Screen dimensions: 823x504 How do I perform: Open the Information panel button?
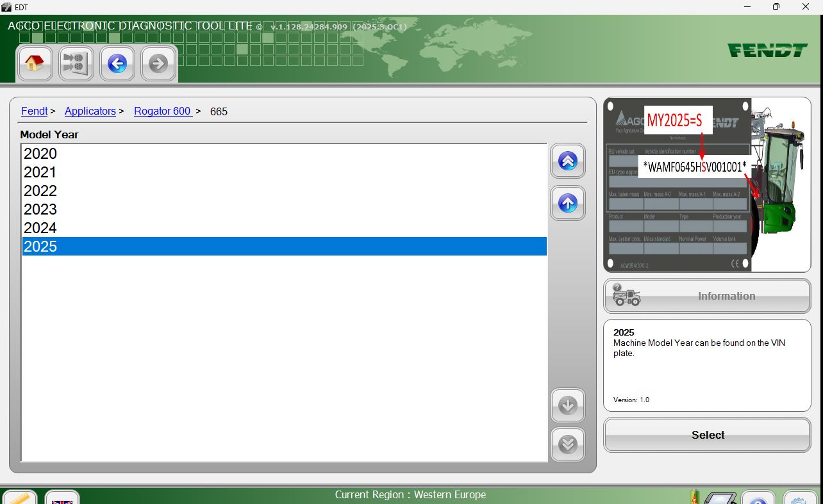707,296
